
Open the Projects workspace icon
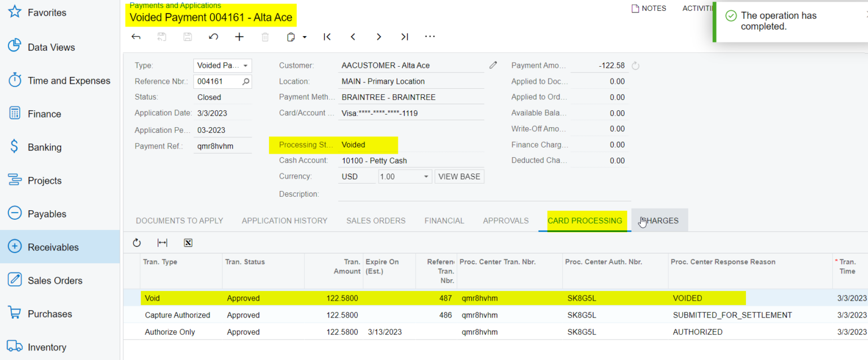(x=15, y=180)
